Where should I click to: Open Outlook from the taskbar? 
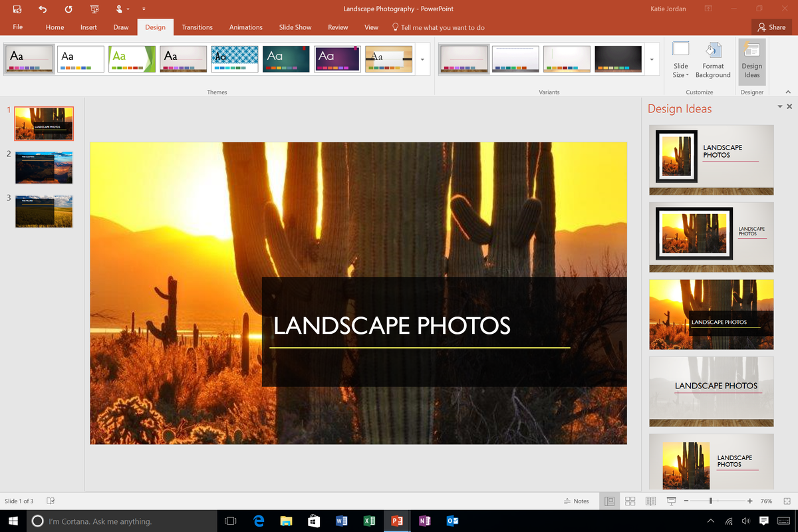click(x=452, y=521)
